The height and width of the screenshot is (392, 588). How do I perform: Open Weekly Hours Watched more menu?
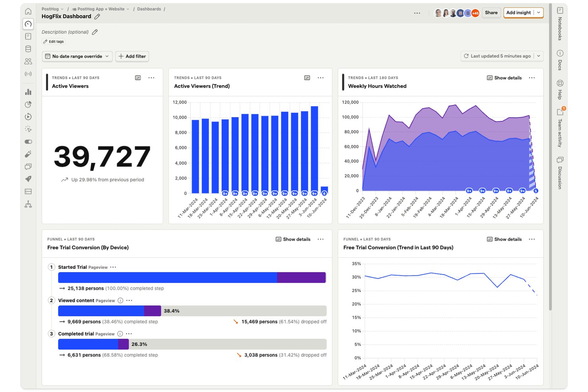(532, 78)
